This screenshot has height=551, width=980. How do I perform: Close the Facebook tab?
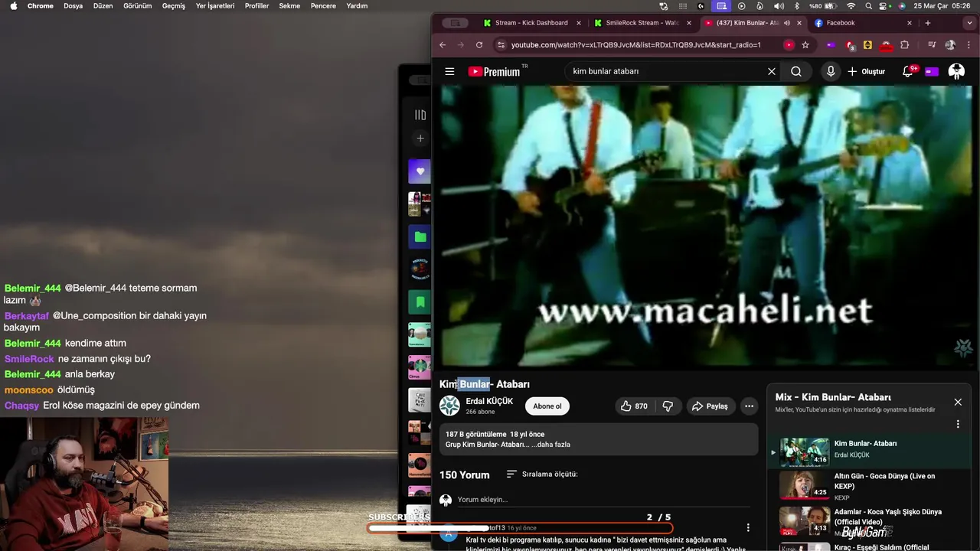coord(910,23)
